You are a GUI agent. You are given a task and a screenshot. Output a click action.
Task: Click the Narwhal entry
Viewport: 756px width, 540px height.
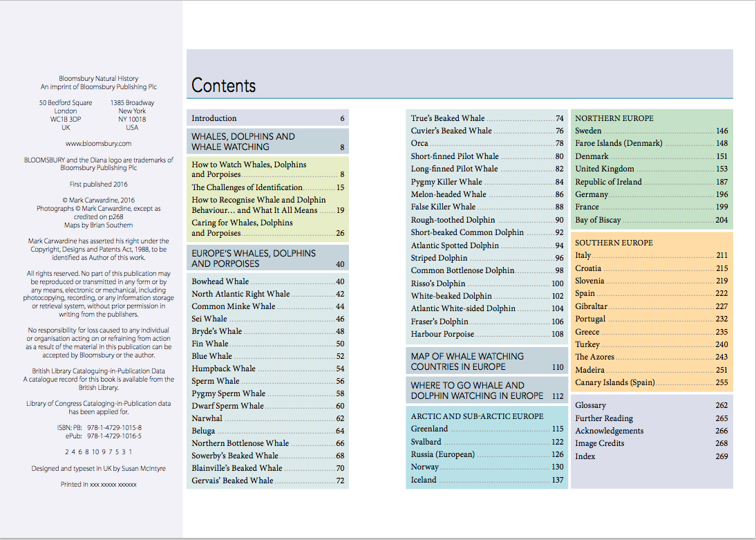(267, 418)
